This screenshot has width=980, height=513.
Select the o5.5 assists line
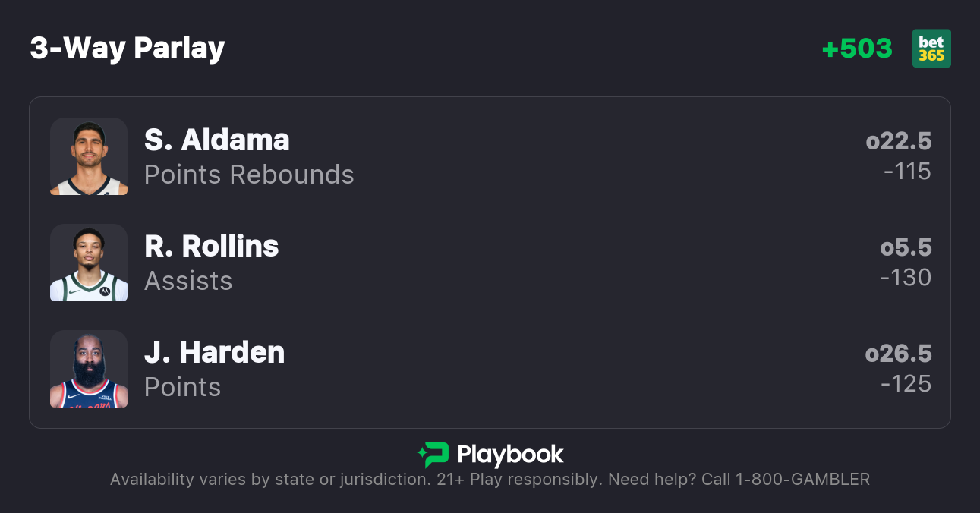click(x=906, y=247)
